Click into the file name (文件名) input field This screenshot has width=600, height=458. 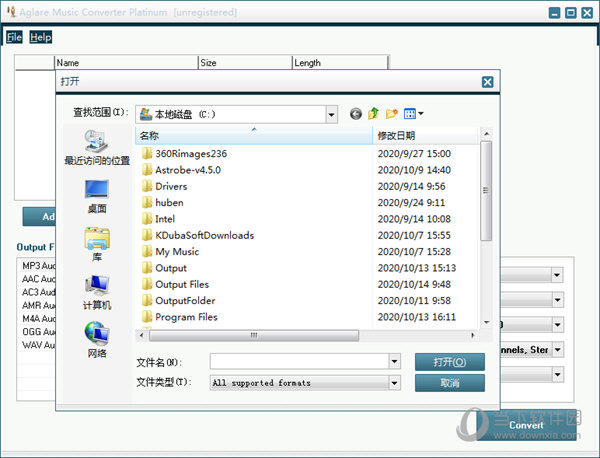point(299,361)
